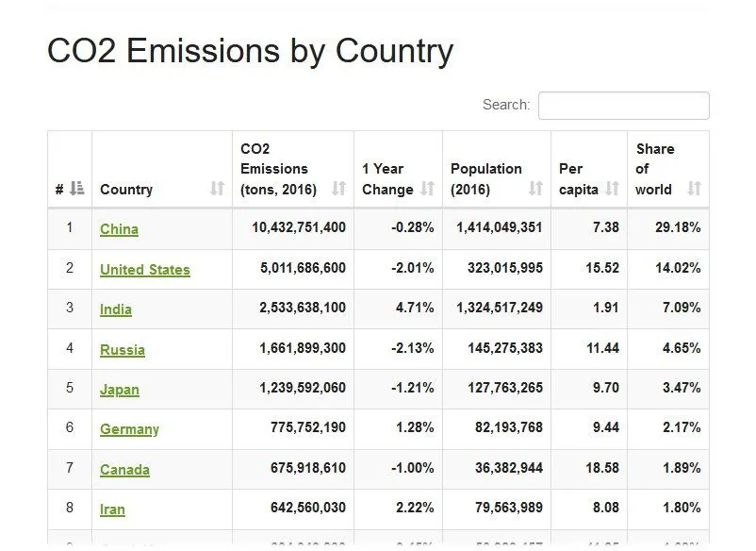Sort by CO2 Emissions sort arrows
Screen dimensions: 756x551
point(338,189)
